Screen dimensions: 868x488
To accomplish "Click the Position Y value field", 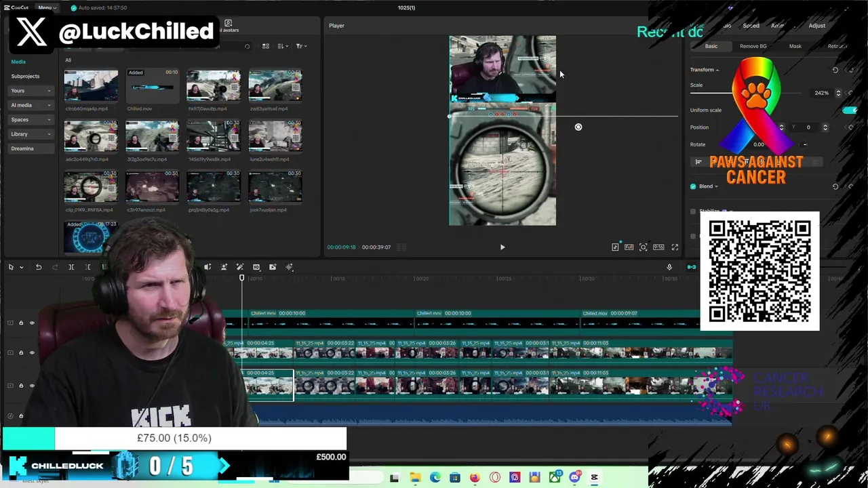I will 808,127.
